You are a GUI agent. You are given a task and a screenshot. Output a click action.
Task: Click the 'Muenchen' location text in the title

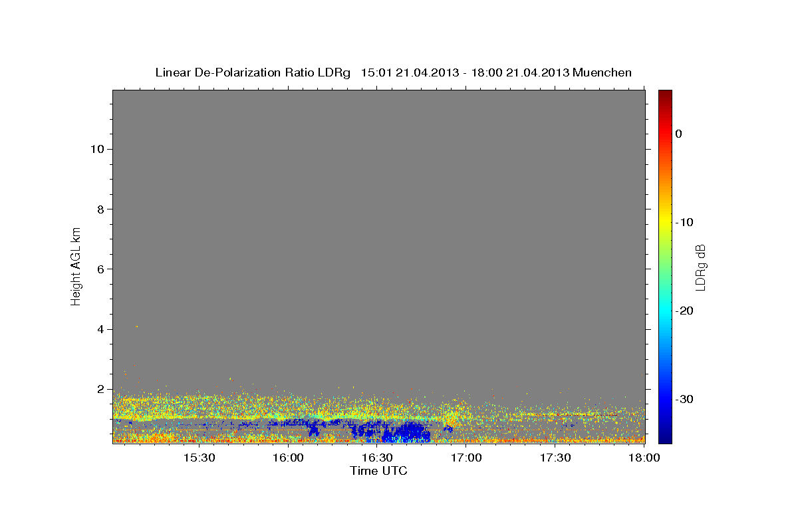pyautogui.click(x=602, y=72)
